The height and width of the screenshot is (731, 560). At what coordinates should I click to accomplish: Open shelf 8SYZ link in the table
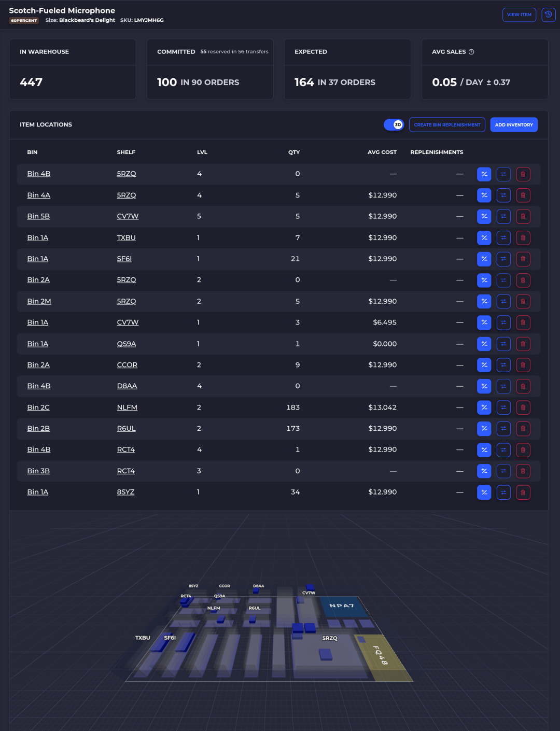click(125, 492)
